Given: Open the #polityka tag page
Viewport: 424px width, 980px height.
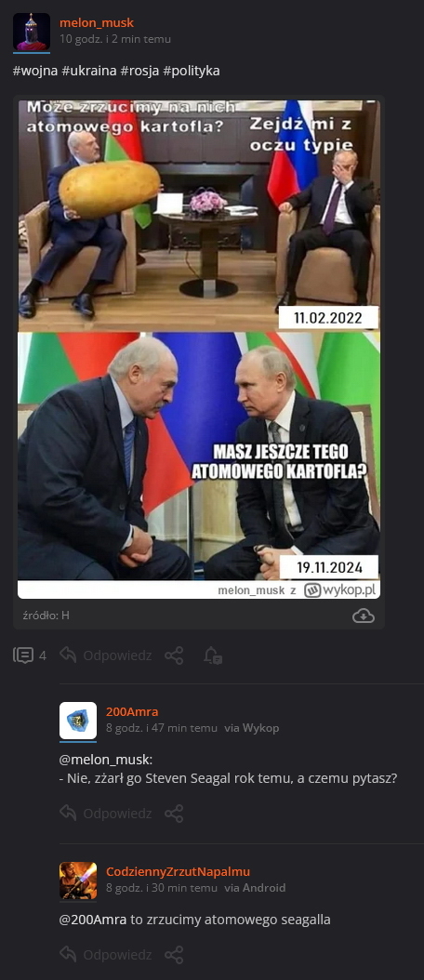Looking at the screenshot, I should (x=192, y=72).
